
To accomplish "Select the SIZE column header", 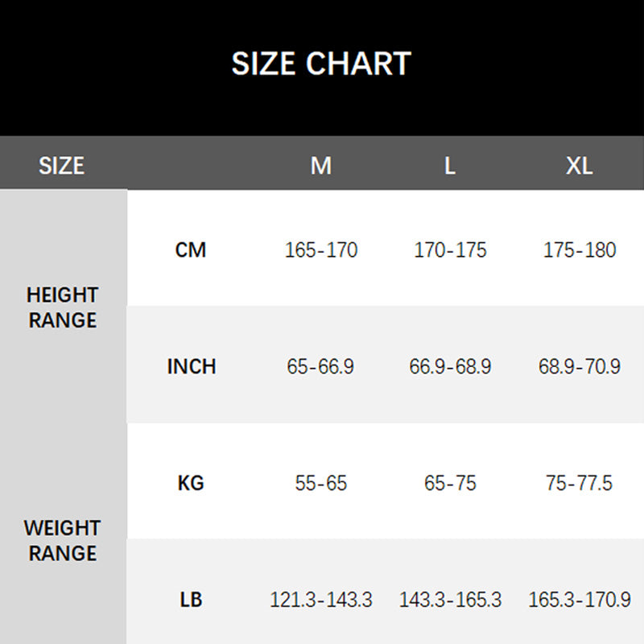I will [x=61, y=166].
